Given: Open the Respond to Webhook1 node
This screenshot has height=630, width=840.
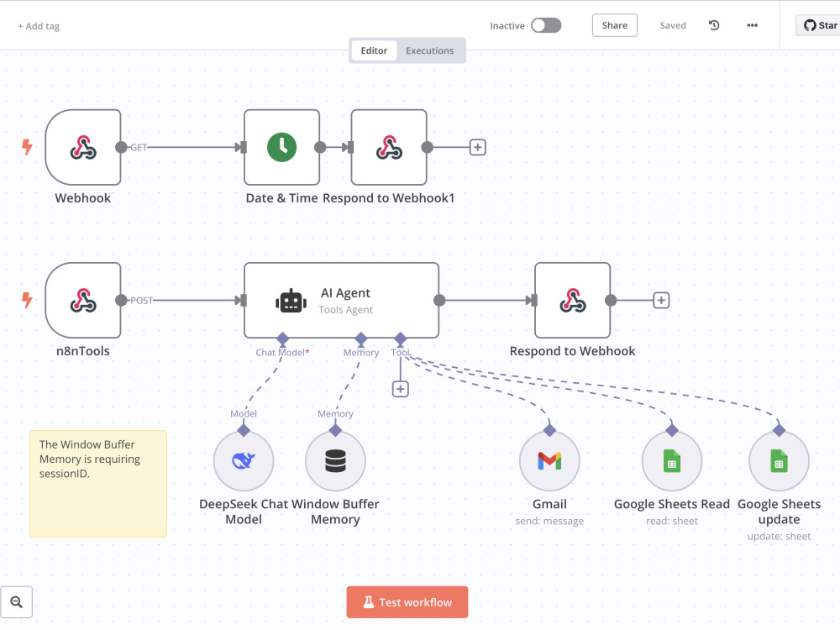Looking at the screenshot, I should coord(389,147).
